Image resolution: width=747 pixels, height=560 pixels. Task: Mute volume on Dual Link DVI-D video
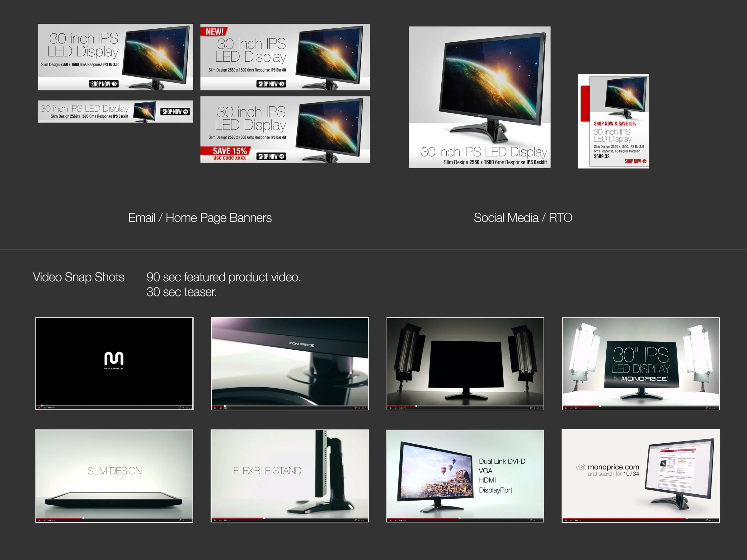396,520
